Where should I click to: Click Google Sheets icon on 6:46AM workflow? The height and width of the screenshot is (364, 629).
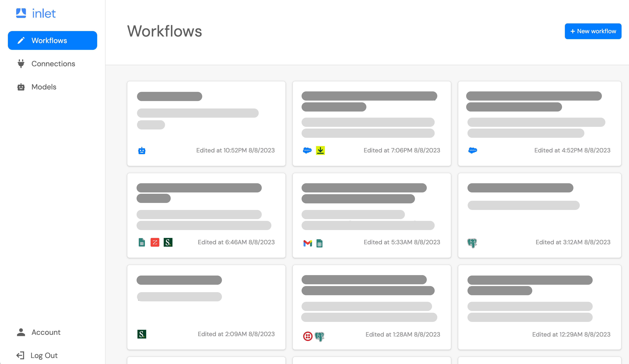pos(142,242)
